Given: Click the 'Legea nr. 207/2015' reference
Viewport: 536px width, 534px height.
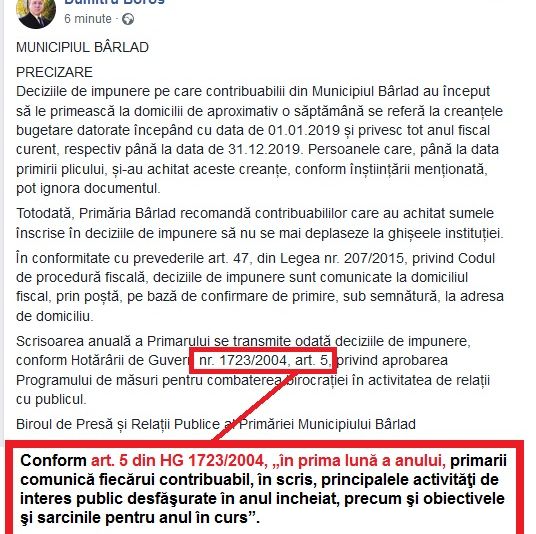Looking at the screenshot, I should click(342, 258).
